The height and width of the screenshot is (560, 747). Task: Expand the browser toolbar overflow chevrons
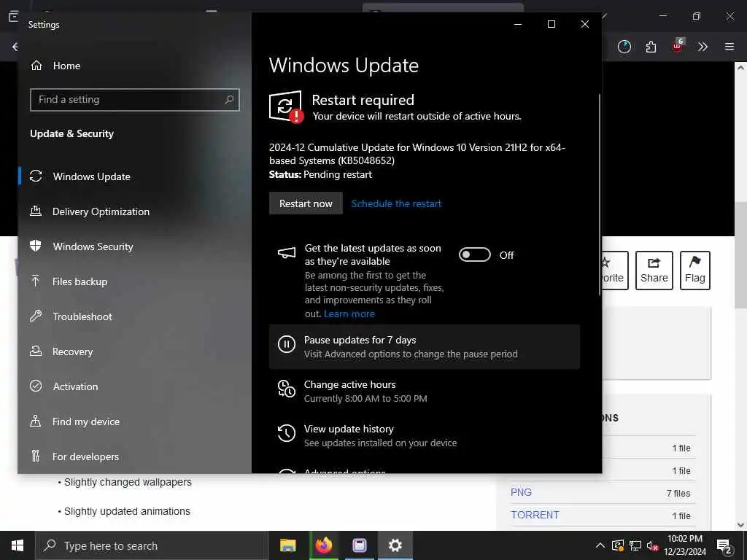[703, 47]
